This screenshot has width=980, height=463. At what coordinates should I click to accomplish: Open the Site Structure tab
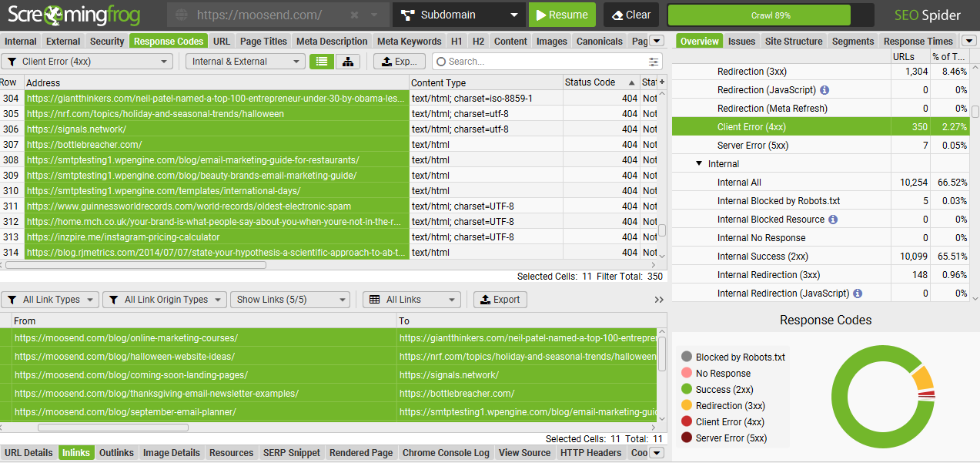(x=794, y=42)
